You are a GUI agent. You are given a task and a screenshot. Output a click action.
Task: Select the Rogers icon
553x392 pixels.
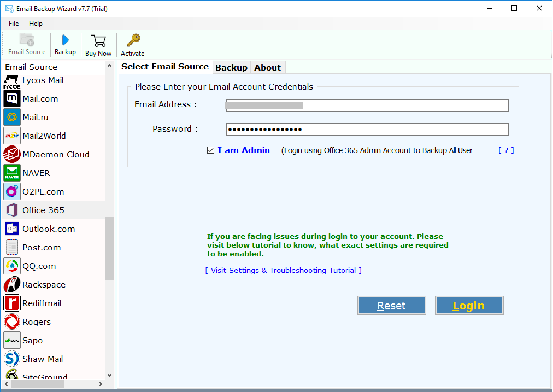12,321
